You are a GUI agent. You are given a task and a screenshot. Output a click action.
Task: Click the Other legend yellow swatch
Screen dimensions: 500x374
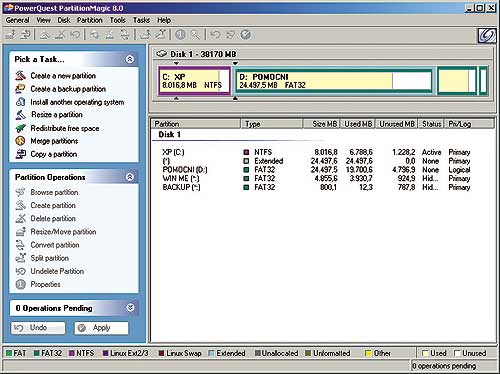(368, 353)
